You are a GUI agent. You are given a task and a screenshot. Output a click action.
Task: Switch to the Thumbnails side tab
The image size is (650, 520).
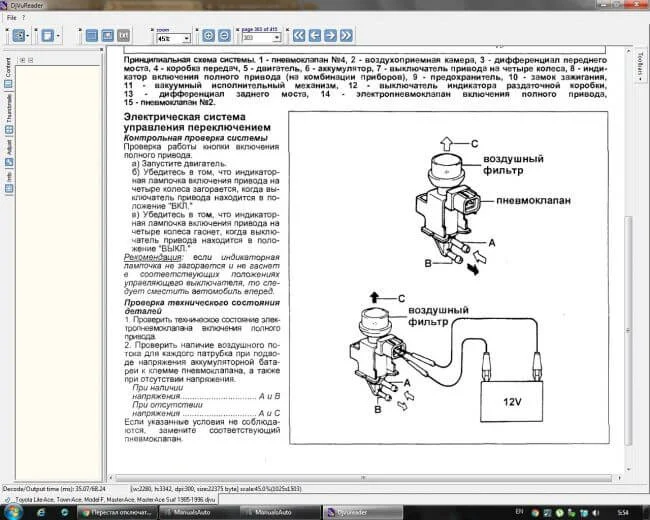pyautogui.click(x=8, y=110)
